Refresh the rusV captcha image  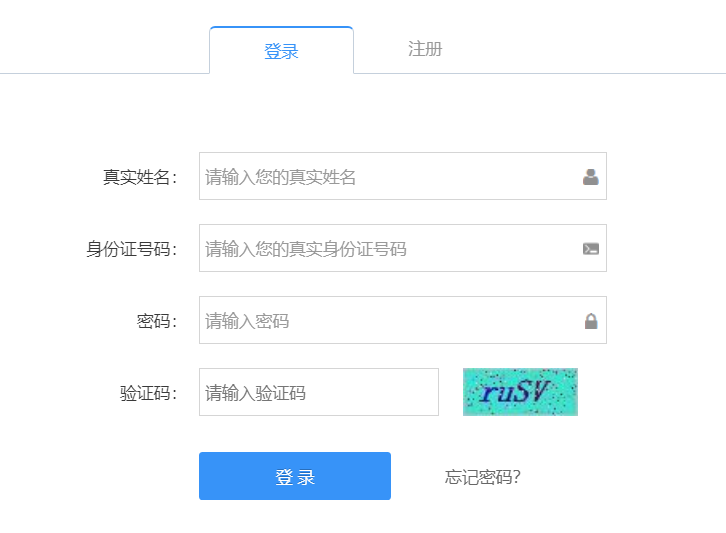point(520,392)
